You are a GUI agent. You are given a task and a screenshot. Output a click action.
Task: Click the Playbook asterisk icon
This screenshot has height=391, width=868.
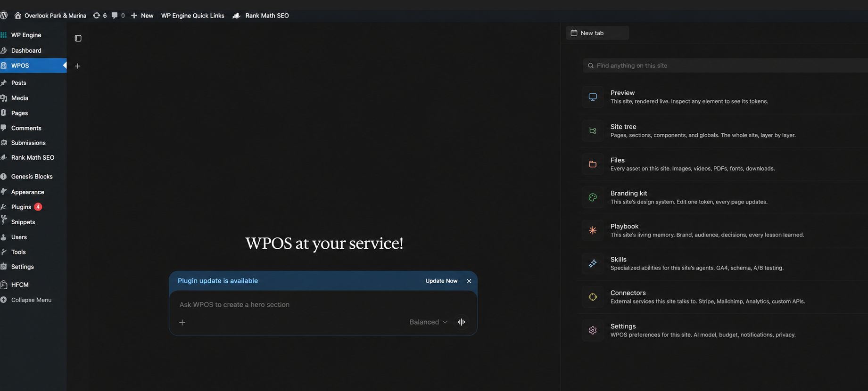pyautogui.click(x=593, y=230)
